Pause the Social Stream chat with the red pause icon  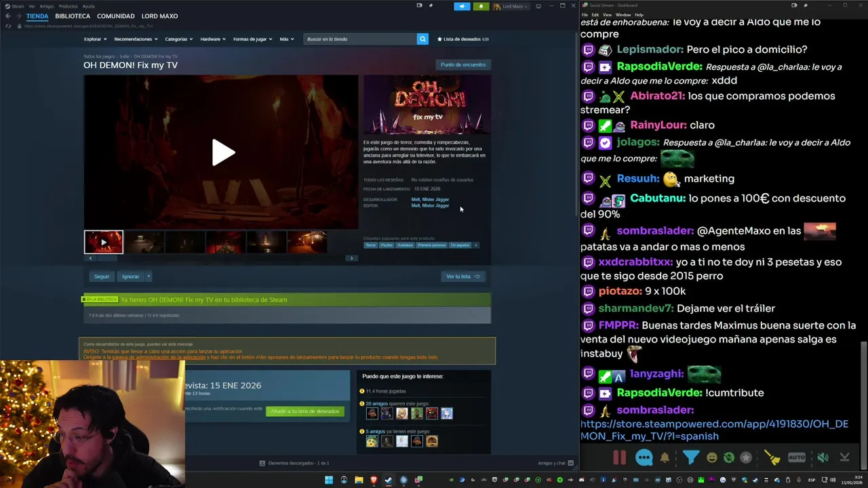pyautogui.click(x=619, y=457)
